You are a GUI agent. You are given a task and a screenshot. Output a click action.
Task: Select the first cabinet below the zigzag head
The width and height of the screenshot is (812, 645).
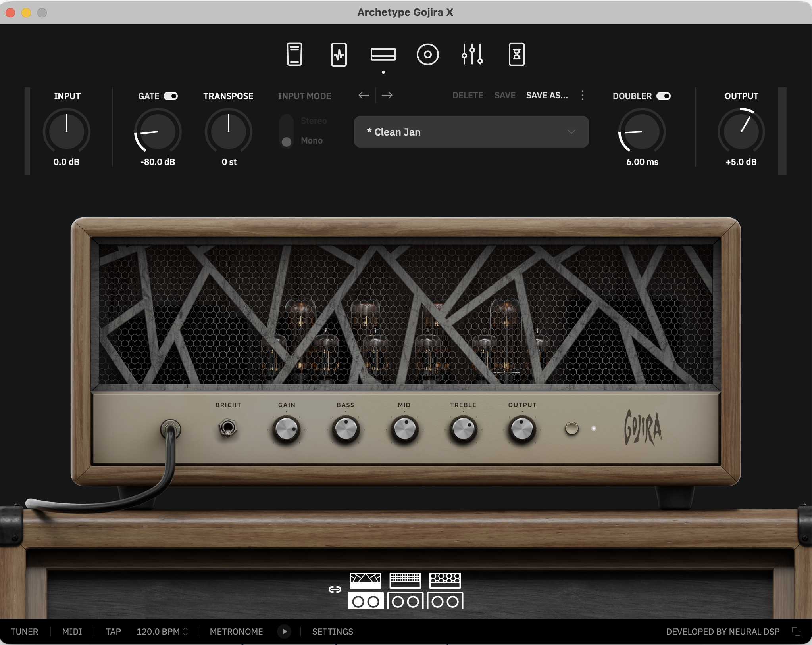pos(366,601)
